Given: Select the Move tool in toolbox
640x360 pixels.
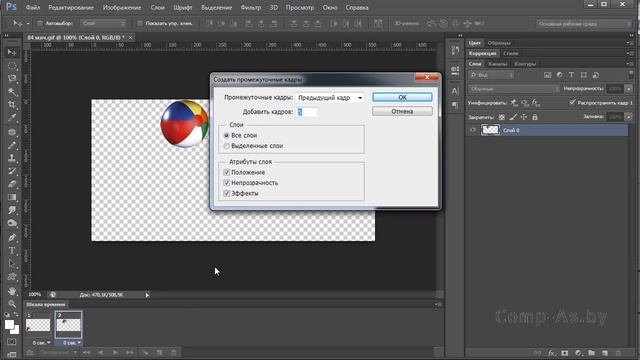Looking at the screenshot, I should point(12,52).
